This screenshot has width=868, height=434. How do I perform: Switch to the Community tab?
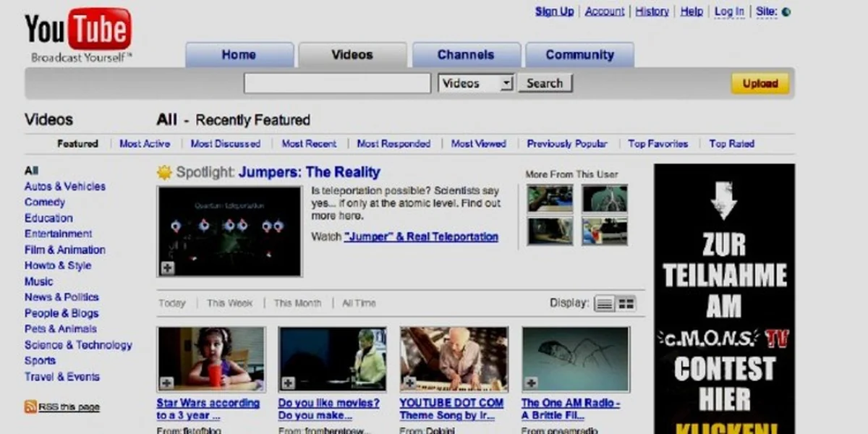[579, 55]
